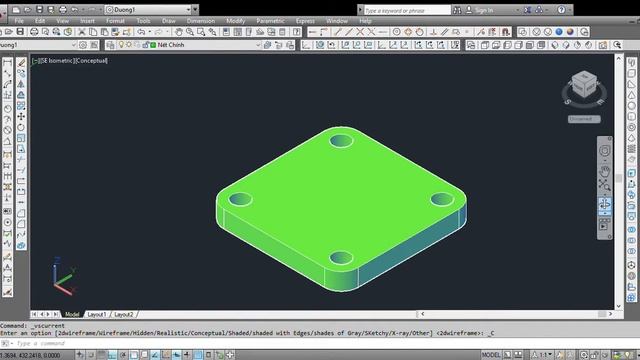Apply the Conceptual visual style orange sphere
The image size is (640, 360).
[x=570, y=32]
